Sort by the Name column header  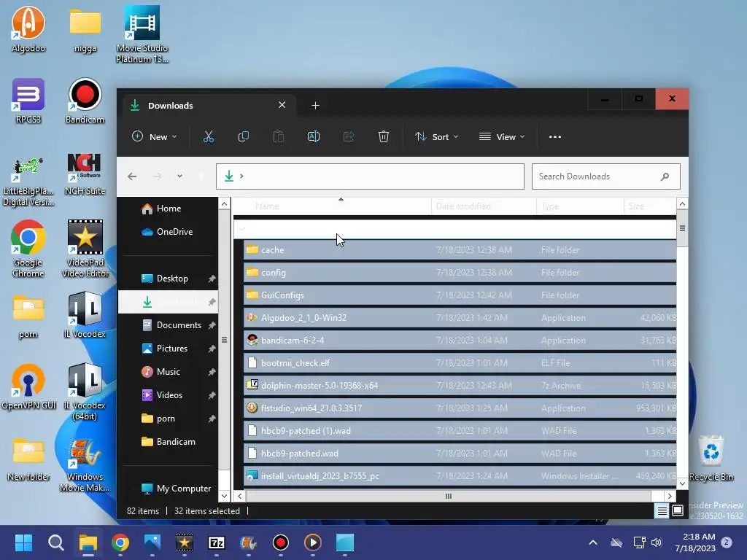click(333, 206)
